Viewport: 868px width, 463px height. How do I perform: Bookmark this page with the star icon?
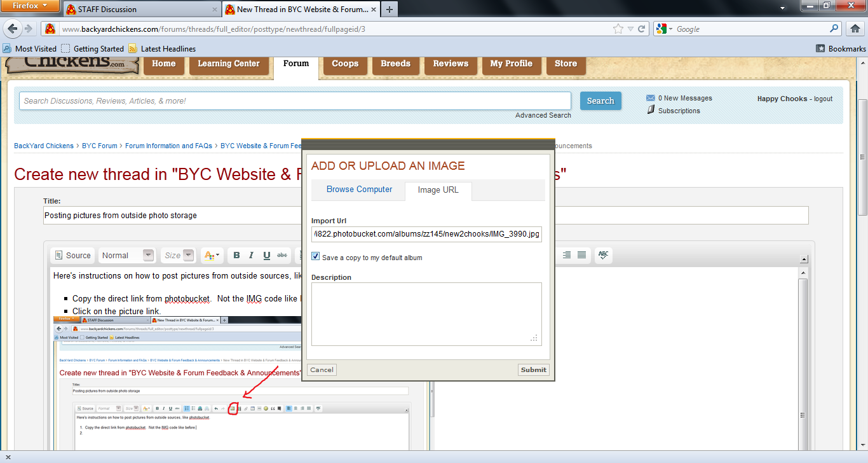(618, 29)
